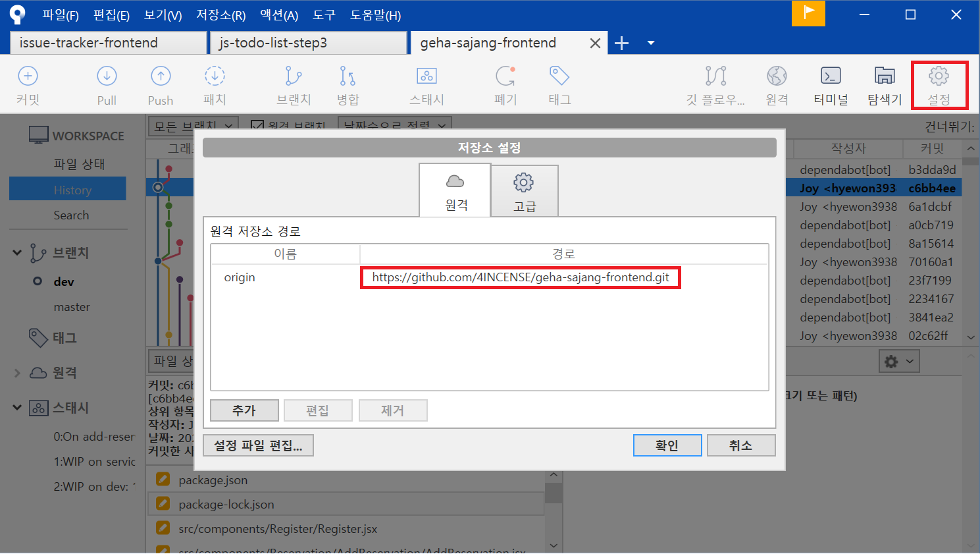Image resolution: width=980 pixels, height=554 pixels.
Task: Click the Stash (스태시) toolbar icon
Action: pyautogui.click(x=426, y=76)
